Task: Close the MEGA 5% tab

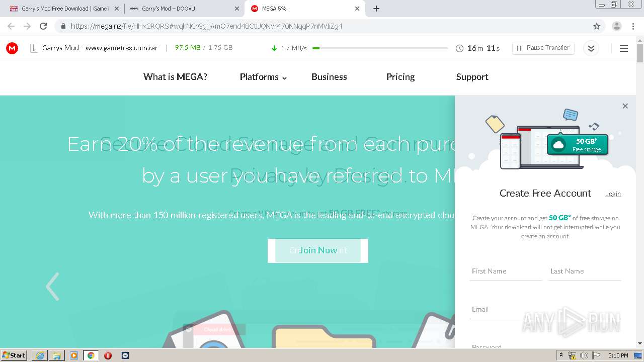Action: tap(357, 9)
